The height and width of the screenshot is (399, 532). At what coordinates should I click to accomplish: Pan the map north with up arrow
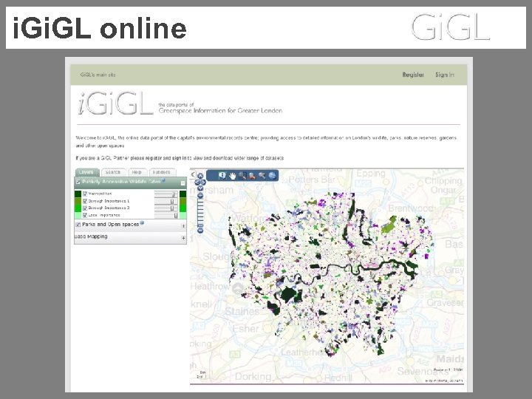(x=200, y=176)
